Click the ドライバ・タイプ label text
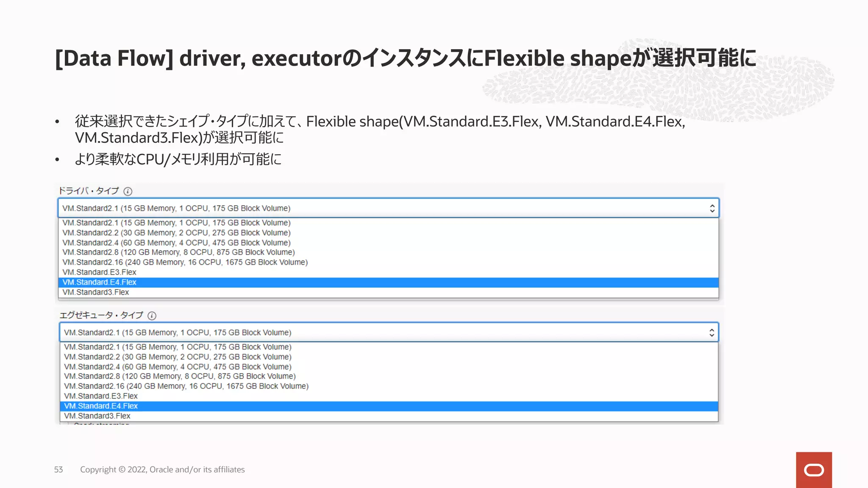Screen dimensions: 868x488 (x=89, y=191)
